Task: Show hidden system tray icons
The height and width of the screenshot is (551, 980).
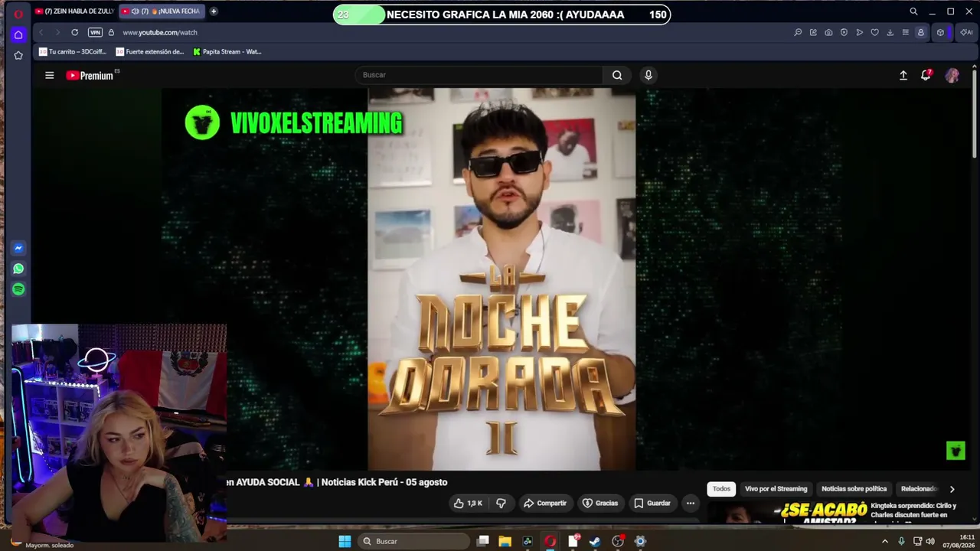Action: 885,541
